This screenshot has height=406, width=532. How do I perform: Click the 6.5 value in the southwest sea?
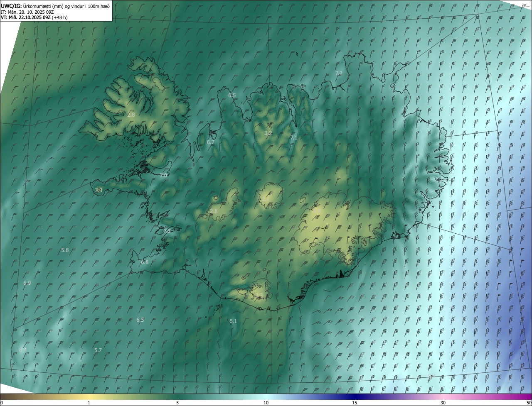pos(140,320)
